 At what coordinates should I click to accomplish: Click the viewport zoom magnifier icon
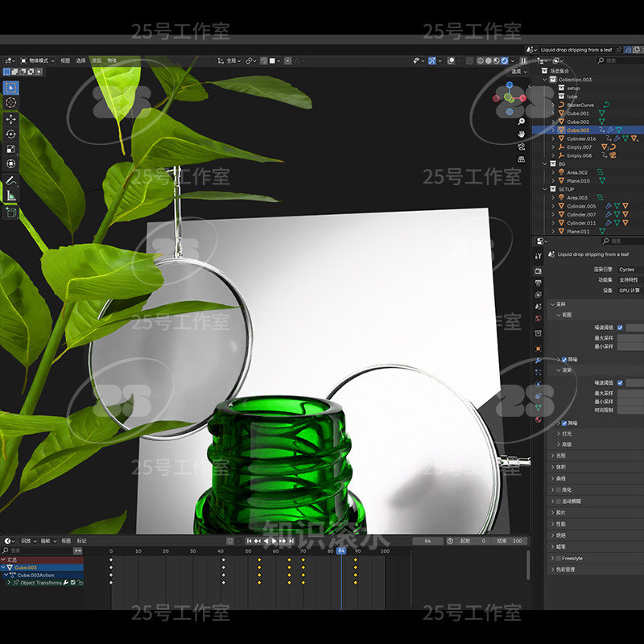522,122
